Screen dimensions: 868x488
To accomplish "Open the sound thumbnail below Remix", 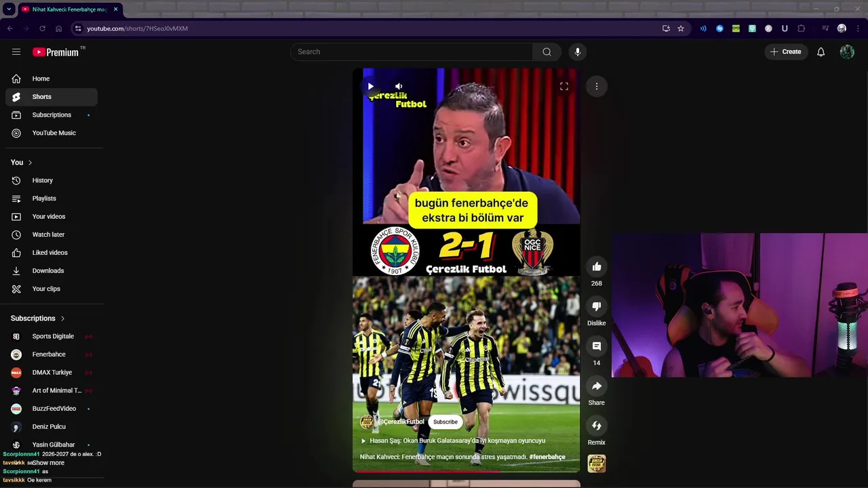I will coord(597,464).
